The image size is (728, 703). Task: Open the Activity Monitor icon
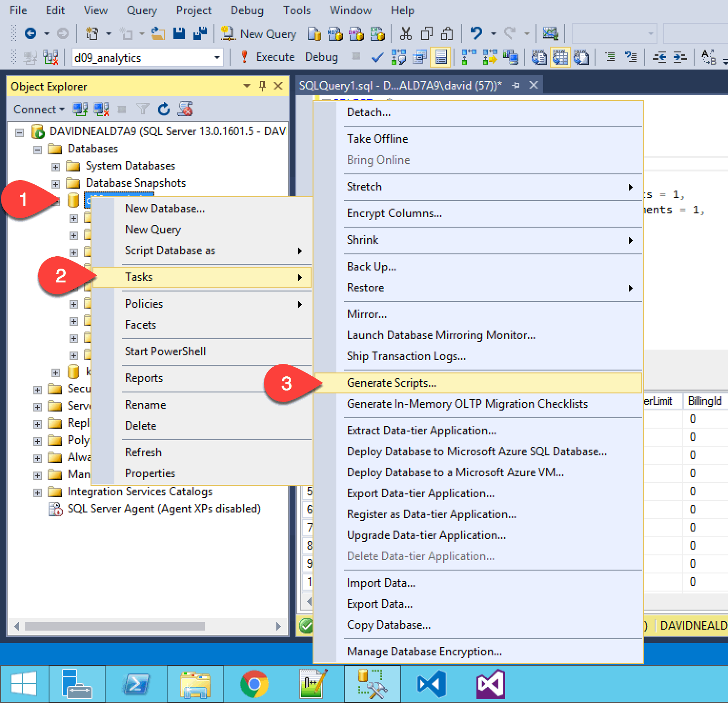(550, 33)
